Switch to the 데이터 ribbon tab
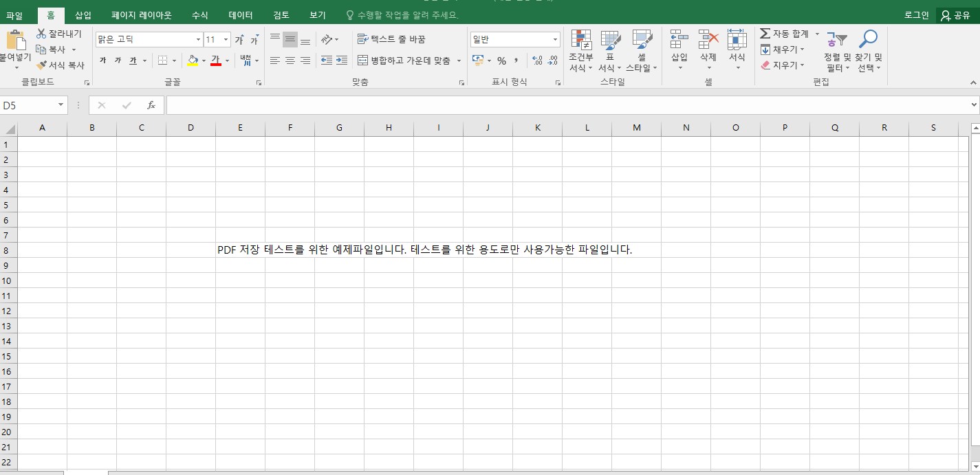This screenshot has height=475, width=980. tap(239, 14)
